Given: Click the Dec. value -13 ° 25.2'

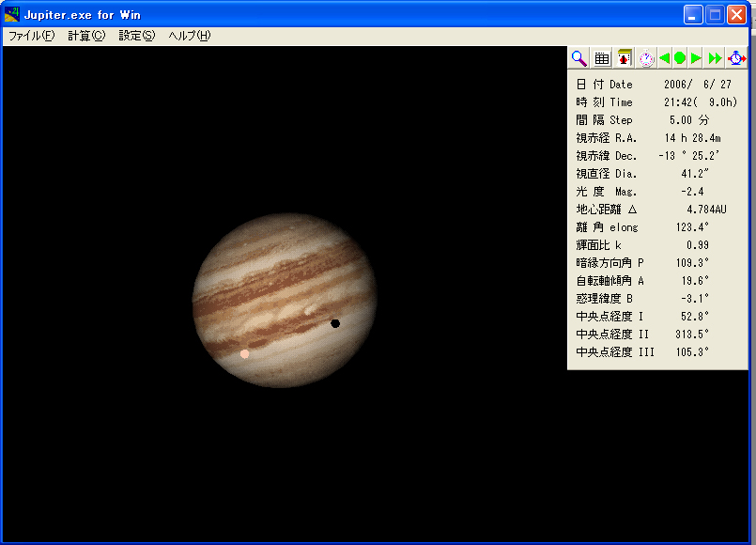Looking at the screenshot, I should [688, 156].
